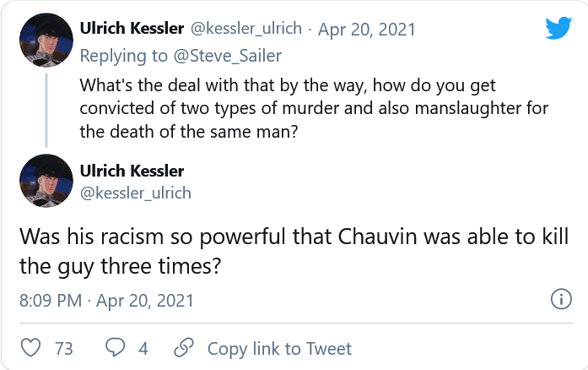
Task: Click the Twitter bird logo
Action: point(558,29)
